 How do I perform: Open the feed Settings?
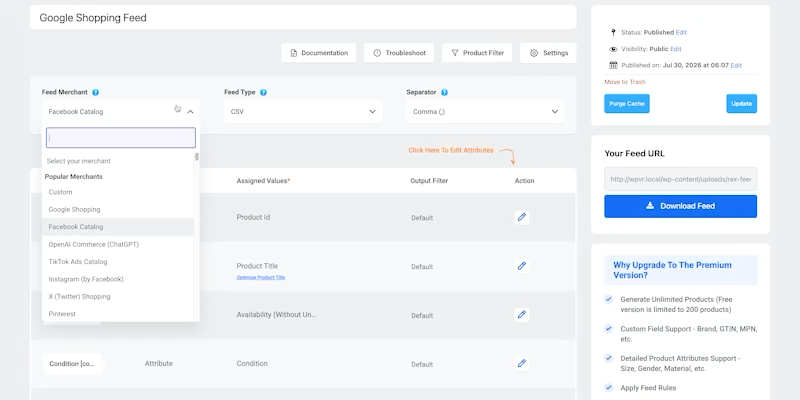click(x=548, y=53)
